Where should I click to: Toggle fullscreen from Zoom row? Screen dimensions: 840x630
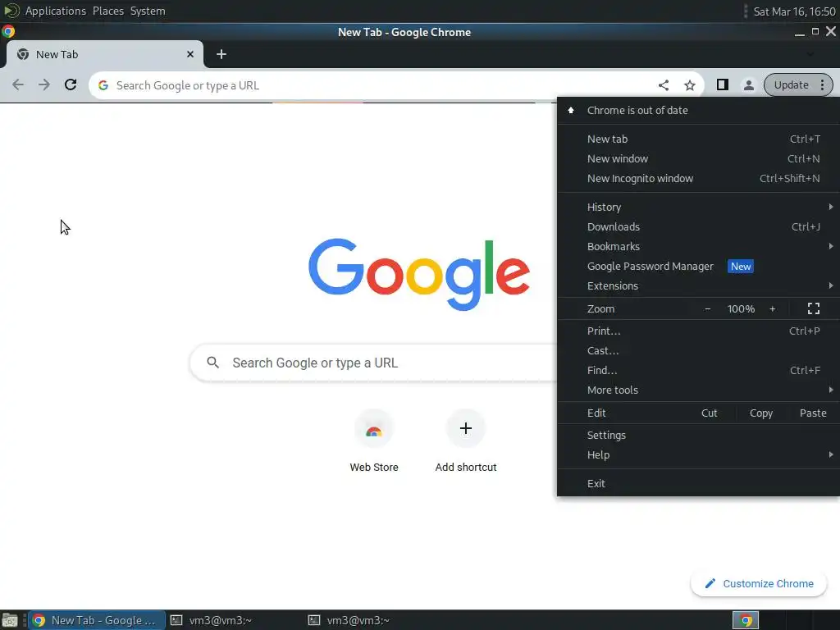[813, 308]
